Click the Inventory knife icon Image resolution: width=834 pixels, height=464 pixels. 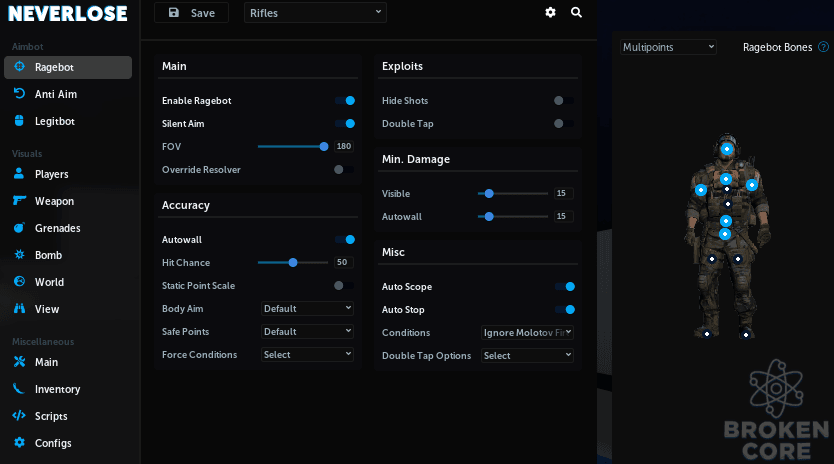click(19, 389)
